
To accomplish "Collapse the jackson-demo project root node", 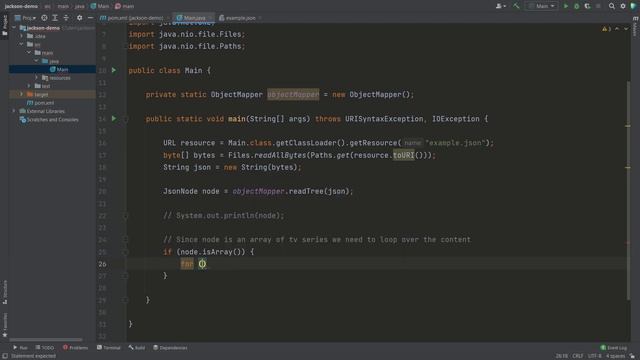I will click(14, 28).
